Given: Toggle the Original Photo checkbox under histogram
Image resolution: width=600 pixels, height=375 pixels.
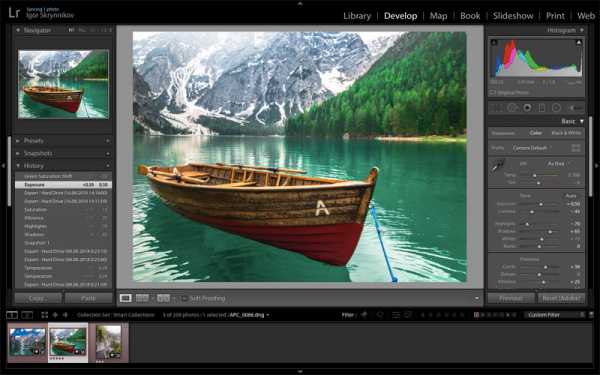Looking at the screenshot, I should click(x=492, y=92).
